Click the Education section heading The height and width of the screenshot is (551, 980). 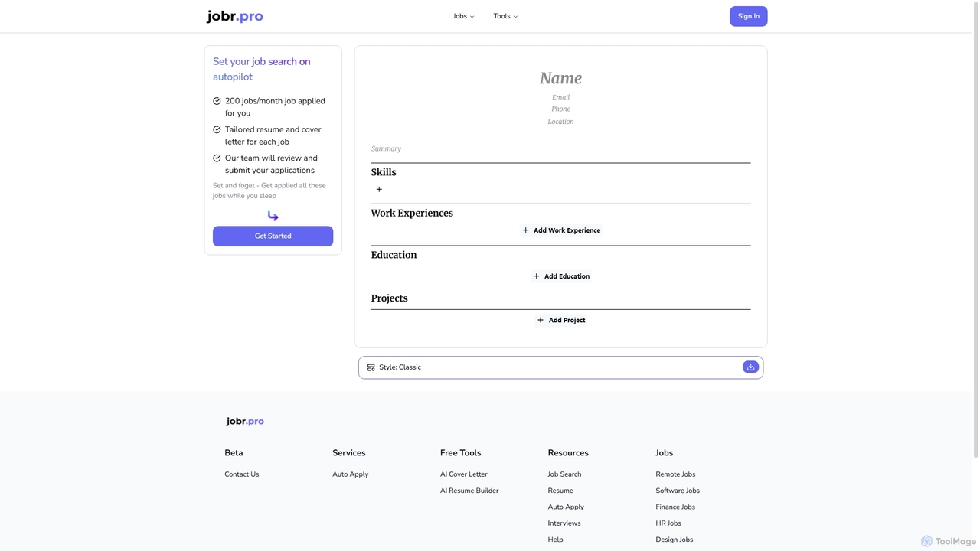tap(394, 255)
